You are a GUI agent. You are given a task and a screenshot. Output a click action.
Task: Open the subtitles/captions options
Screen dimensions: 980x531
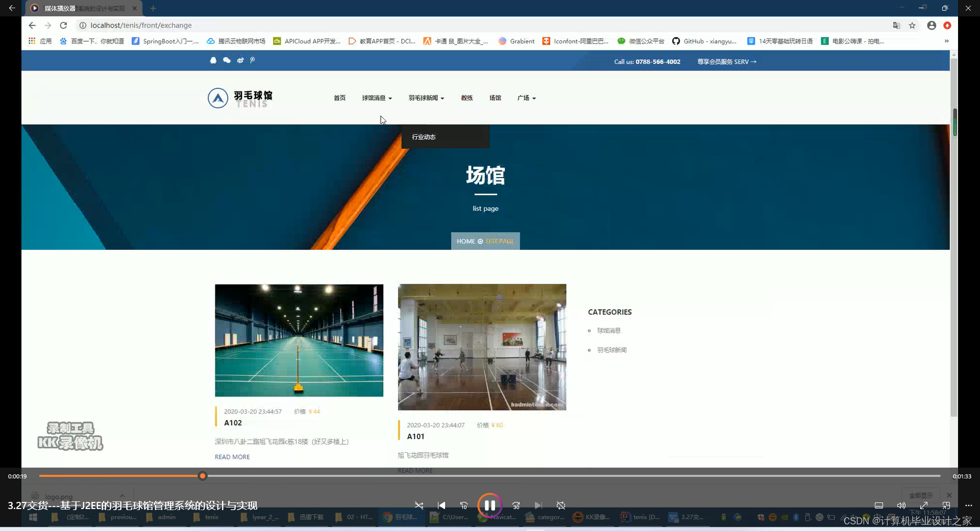(x=879, y=505)
